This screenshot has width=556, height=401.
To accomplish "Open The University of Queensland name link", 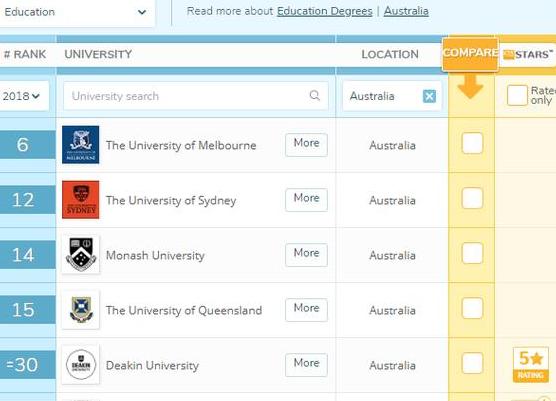I will [184, 310].
